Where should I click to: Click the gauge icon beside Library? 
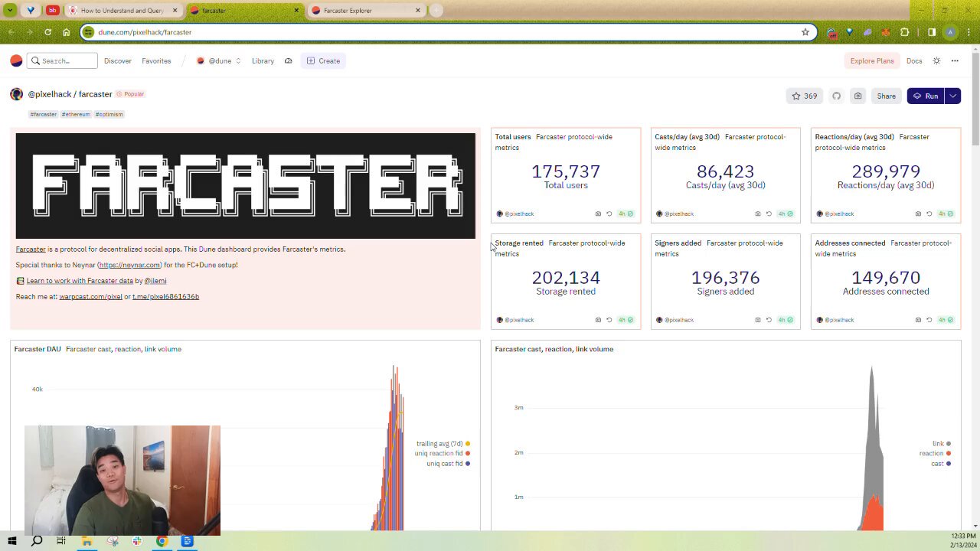pos(288,60)
